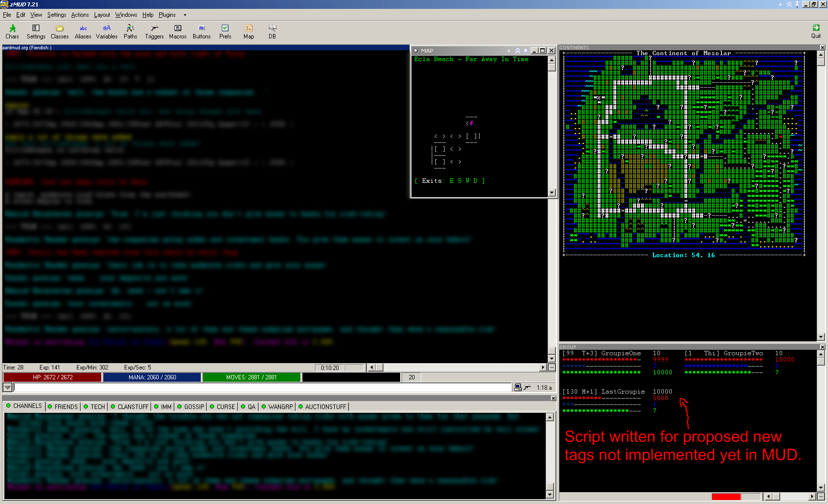Screen dimensions: 828x504
Task: Close the GROUP panel
Action: pos(822,347)
